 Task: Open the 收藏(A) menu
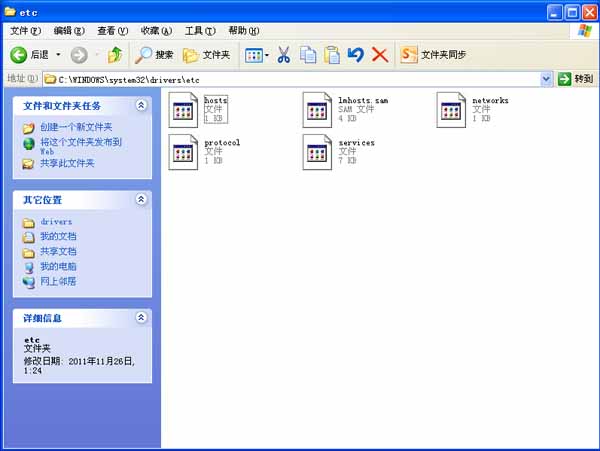[x=156, y=31]
